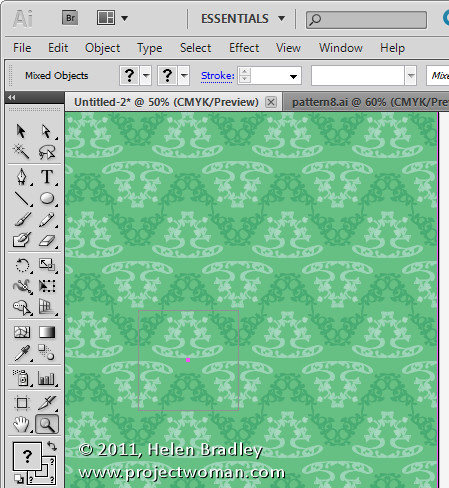Select the Blob Brush tool
Viewport: 449px width, 488px height.
point(21,240)
